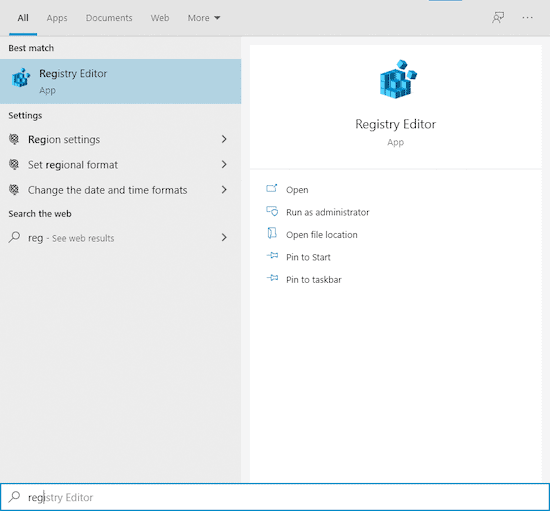Choose Pin to Start

(308, 257)
